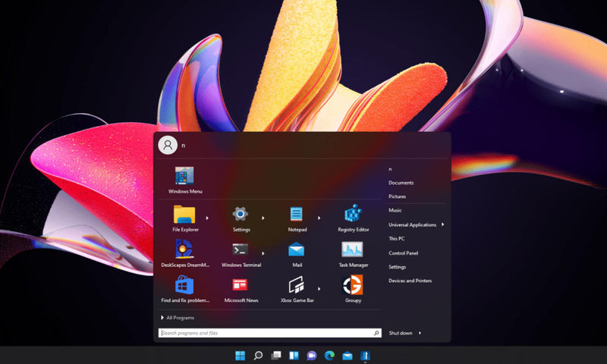
Task: Launch Windows Terminal
Action: coord(241,254)
